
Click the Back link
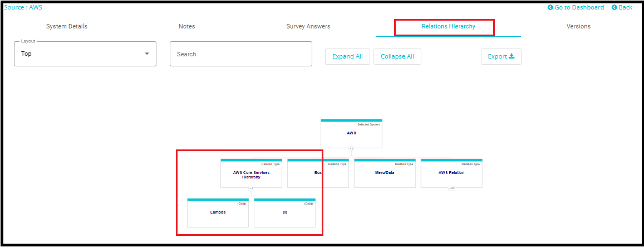[x=622, y=7]
